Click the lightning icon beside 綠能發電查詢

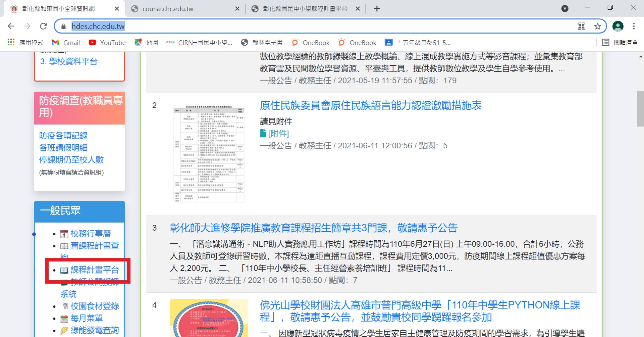coord(64,331)
